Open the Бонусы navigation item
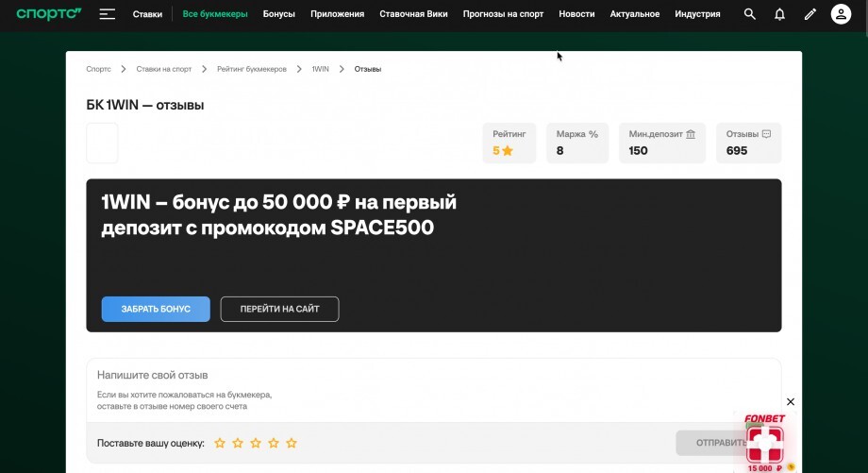Screen dimensions: 868x473 pos(279,14)
